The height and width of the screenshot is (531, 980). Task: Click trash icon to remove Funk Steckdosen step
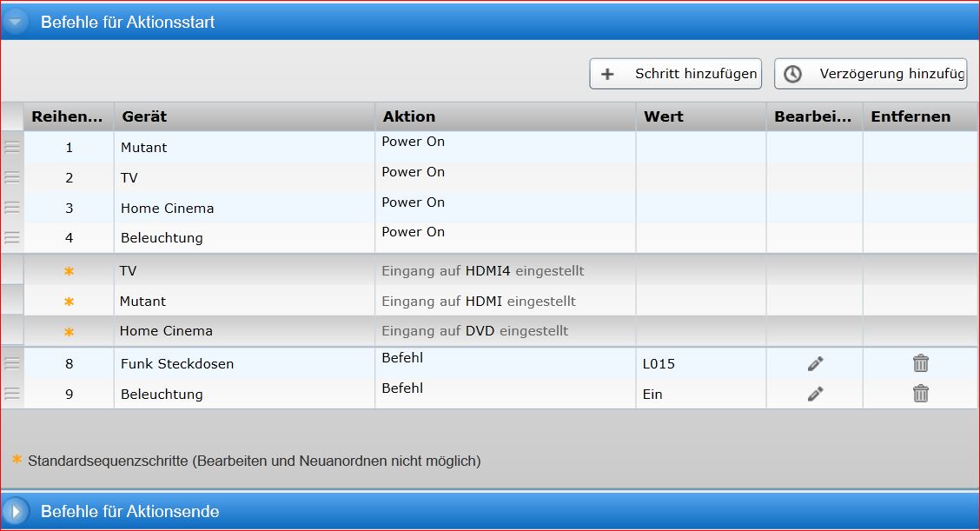click(920, 364)
